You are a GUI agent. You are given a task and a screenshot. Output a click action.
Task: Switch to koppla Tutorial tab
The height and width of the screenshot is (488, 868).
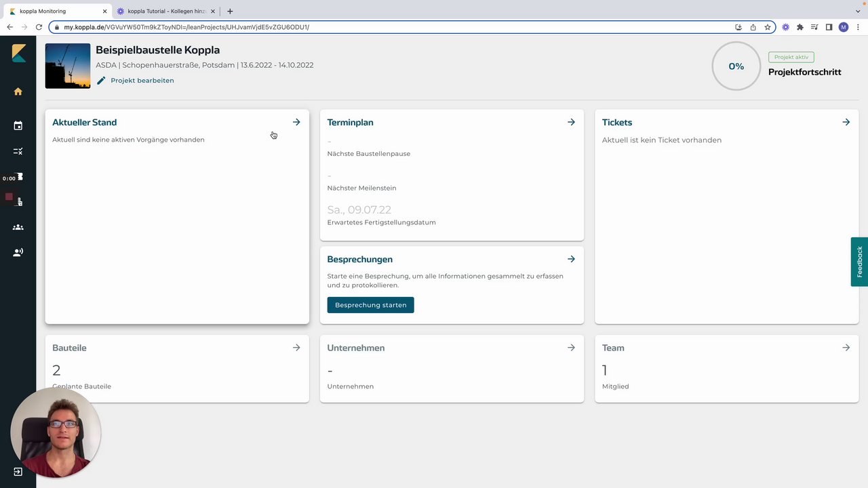[167, 11]
